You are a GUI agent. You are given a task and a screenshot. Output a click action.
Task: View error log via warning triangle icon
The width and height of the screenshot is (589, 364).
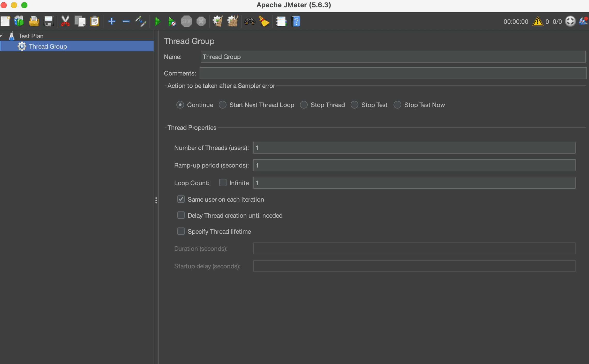coord(538,21)
